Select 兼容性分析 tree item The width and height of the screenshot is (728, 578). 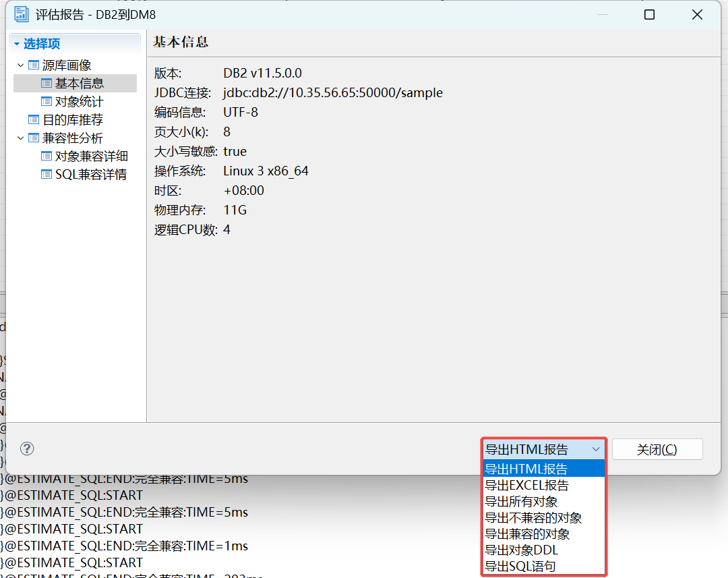point(73,138)
